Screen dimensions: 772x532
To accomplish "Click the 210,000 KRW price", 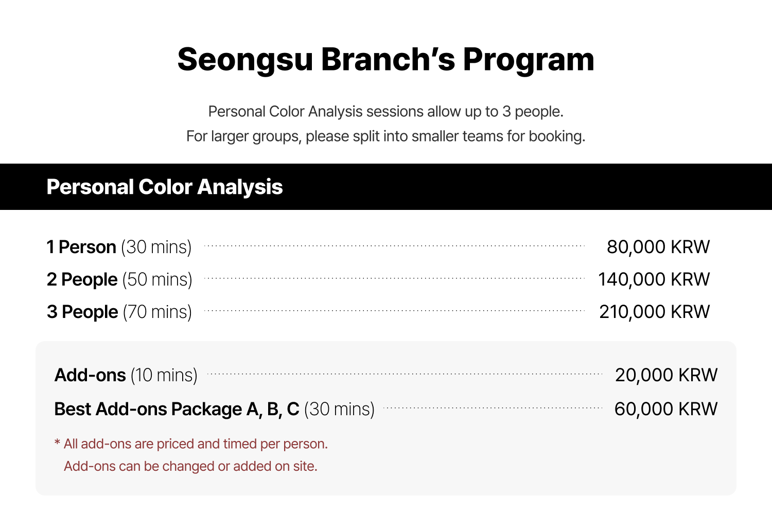I will point(654,312).
